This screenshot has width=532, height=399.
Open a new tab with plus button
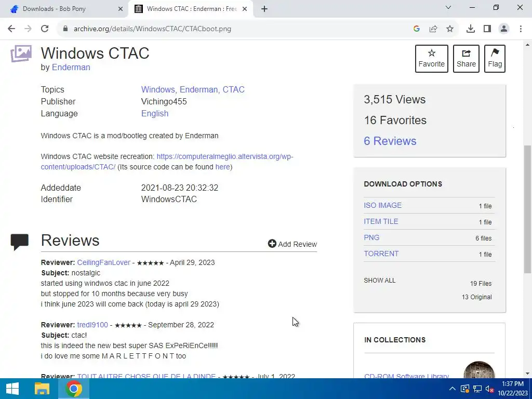pyautogui.click(x=264, y=9)
